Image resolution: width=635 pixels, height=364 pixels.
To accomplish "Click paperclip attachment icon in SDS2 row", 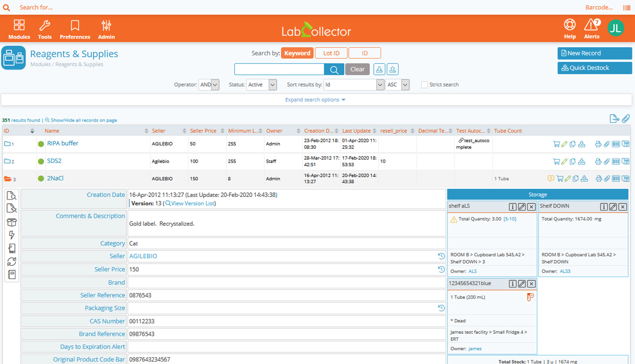I will point(607,162).
